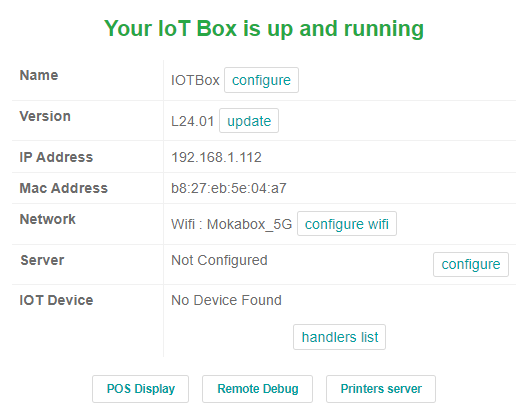
Task: Click the Mac address b8:27:eb:5e:04:a7
Action: coord(229,188)
